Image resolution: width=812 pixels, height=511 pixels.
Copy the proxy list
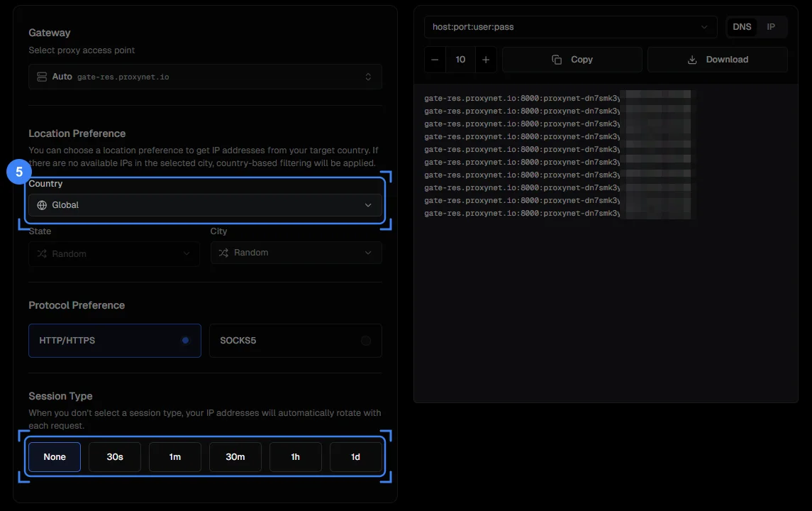(x=572, y=60)
